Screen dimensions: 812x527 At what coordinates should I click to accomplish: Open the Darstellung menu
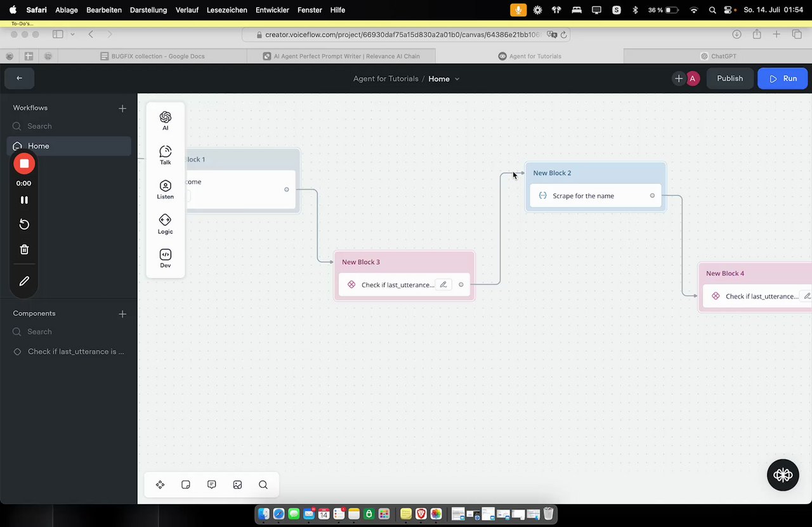[148, 10]
